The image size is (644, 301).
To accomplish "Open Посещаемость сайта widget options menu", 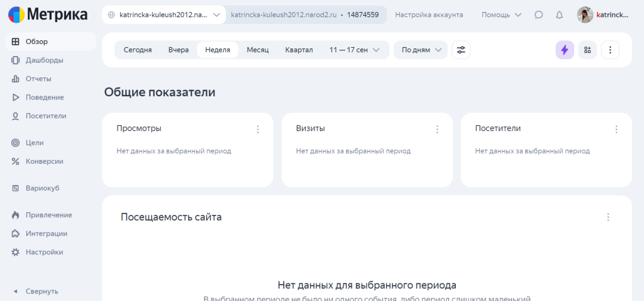I will coord(608,217).
